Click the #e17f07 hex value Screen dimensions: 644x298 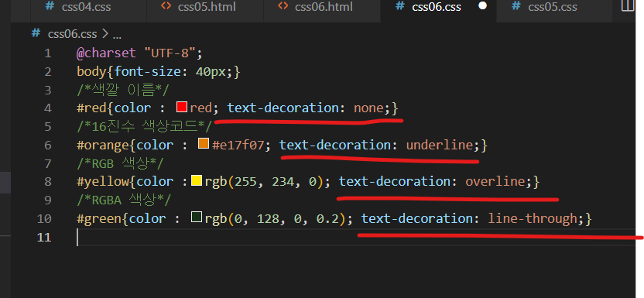(x=238, y=145)
